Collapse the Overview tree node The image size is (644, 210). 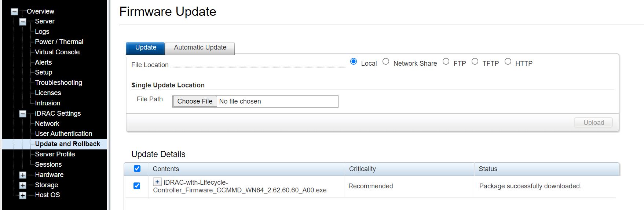click(14, 12)
